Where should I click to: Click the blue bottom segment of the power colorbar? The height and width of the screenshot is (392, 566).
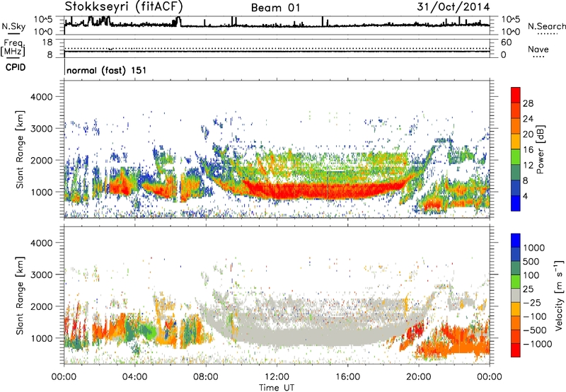point(516,203)
